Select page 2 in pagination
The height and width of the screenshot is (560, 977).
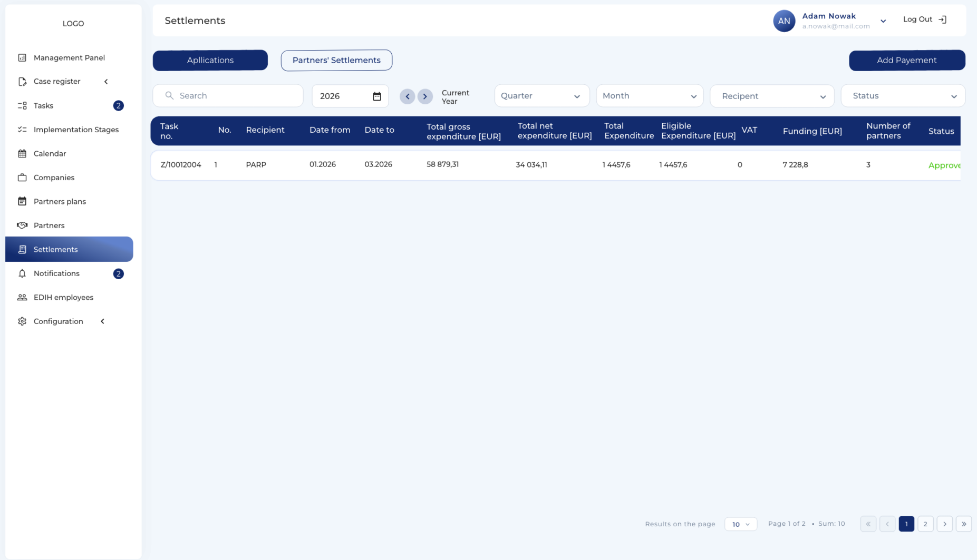point(925,524)
